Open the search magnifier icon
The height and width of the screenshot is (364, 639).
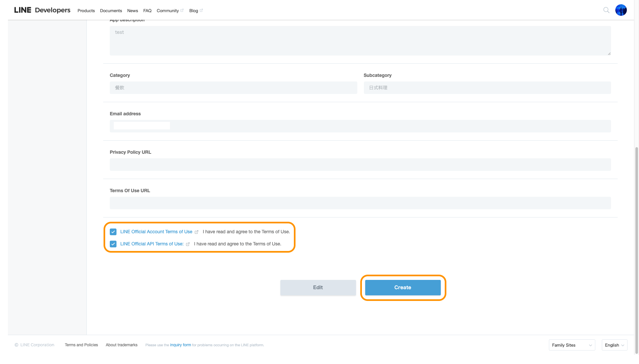tap(606, 10)
